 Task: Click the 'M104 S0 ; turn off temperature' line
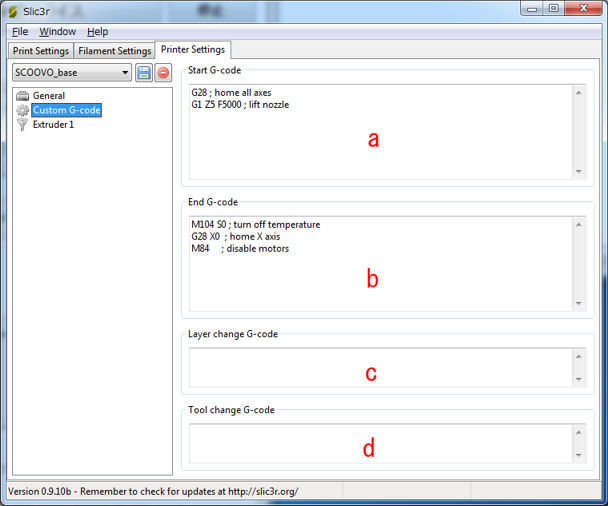[256, 225]
